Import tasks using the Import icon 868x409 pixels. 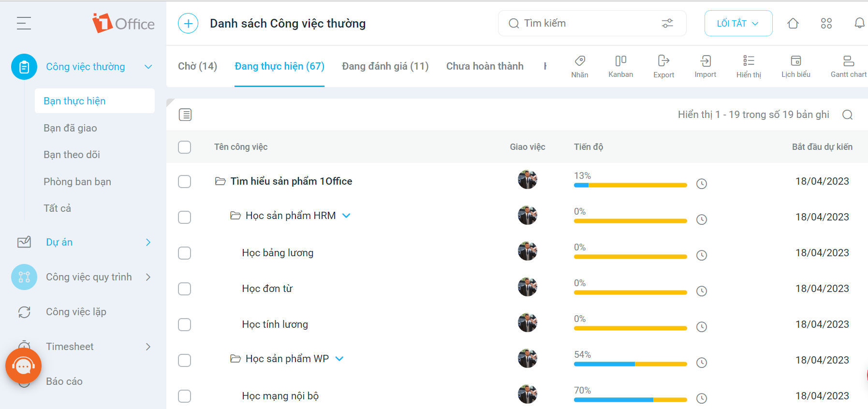(x=705, y=66)
